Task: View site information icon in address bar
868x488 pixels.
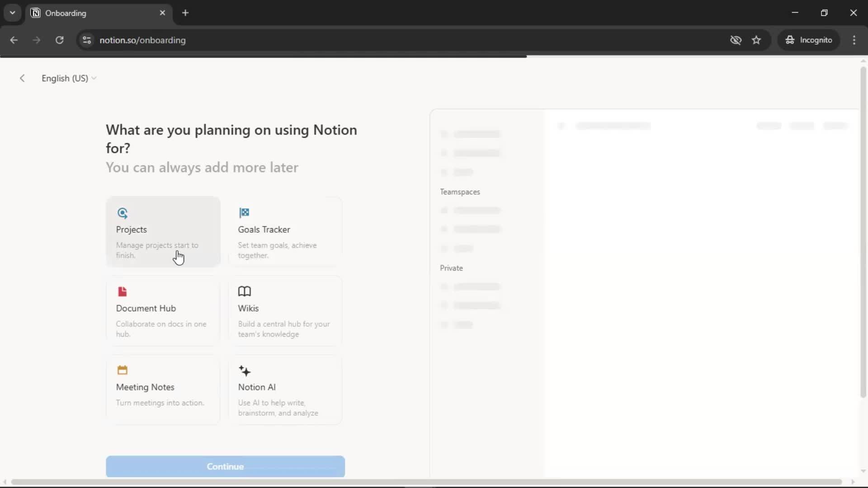Action: (x=87, y=40)
